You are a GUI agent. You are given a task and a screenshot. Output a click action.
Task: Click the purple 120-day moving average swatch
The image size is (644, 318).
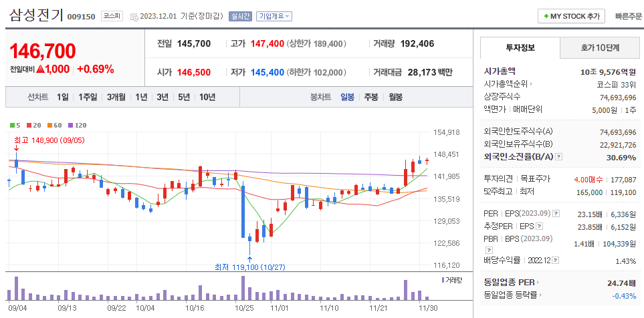click(70, 125)
